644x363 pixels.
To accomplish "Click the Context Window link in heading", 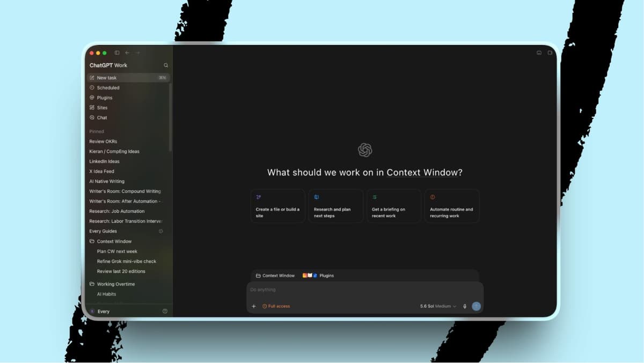I will 422,173.
